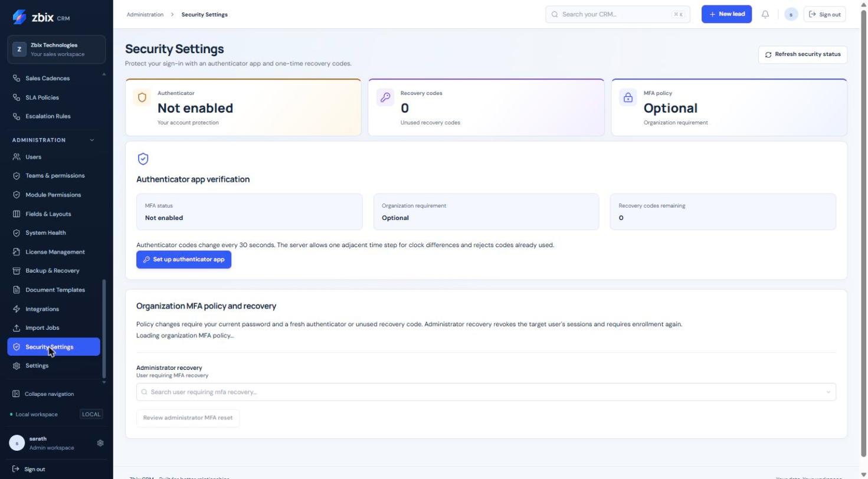Click the user requiring MFA recovery search field
Image resolution: width=868 pixels, height=479 pixels.
point(486,392)
